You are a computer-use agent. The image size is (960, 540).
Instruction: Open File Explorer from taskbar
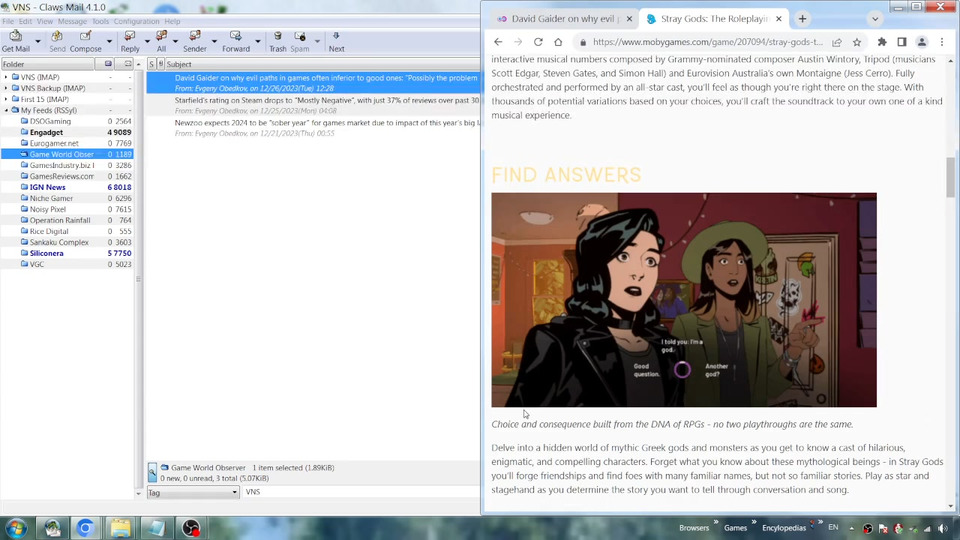pyautogui.click(x=121, y=528)
